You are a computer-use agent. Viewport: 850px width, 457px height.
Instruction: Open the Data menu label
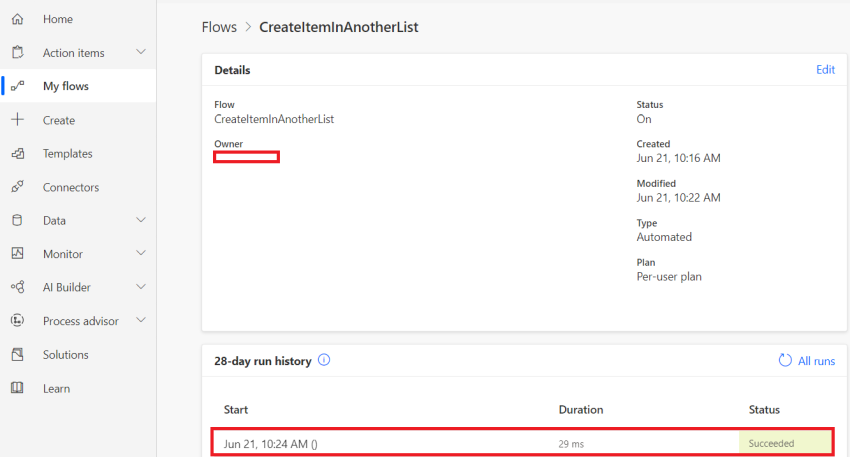[54, 221]
